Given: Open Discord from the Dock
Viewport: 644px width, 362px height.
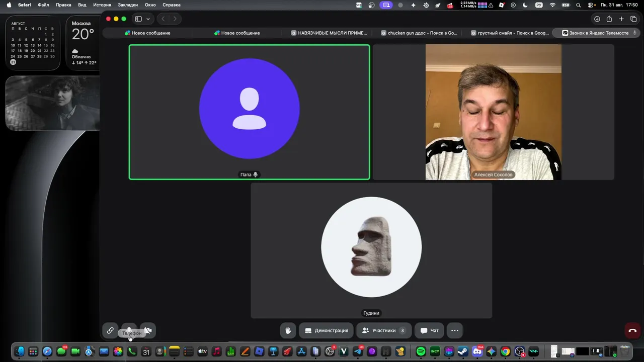Looking at the screenshot, I should 477,351.
